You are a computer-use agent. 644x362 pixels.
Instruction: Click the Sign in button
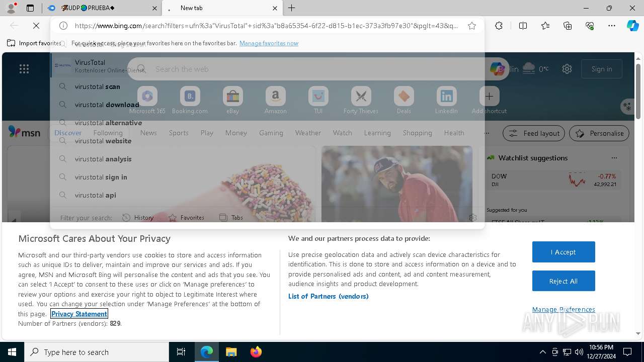pyautogui.click(x=602, y=69)
